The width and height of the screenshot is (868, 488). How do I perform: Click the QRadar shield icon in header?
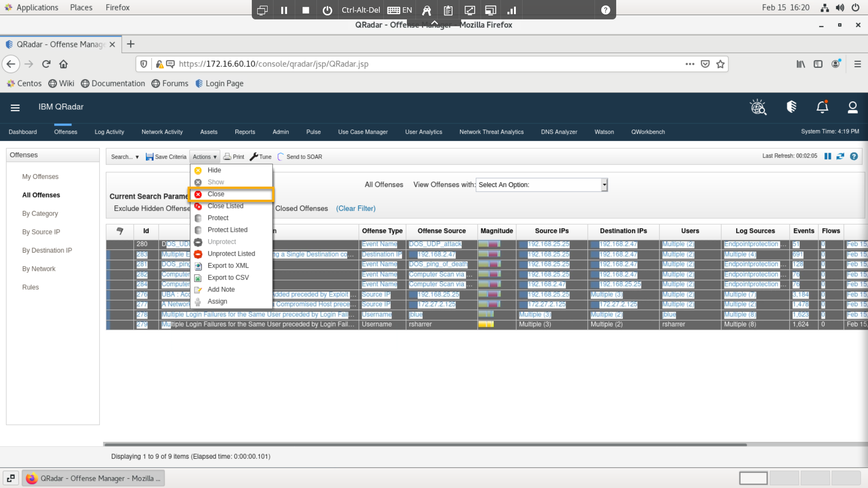click(x=791, y=107)
